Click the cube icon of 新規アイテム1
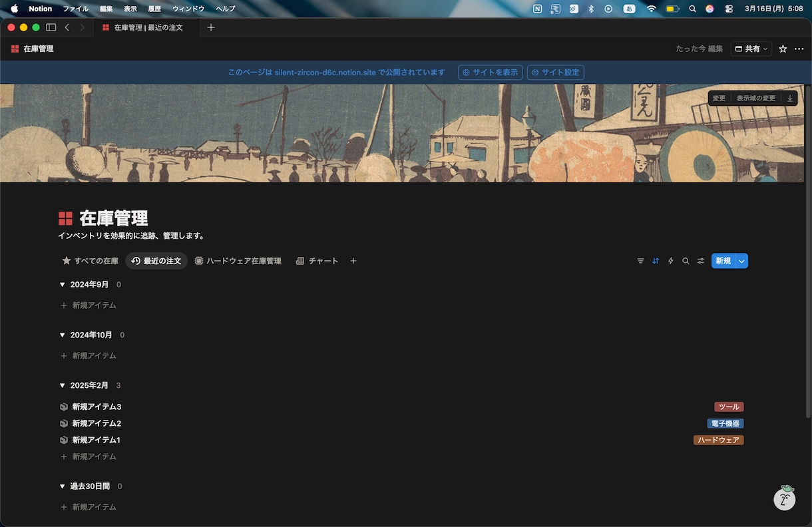 click(x=64, y=440)
